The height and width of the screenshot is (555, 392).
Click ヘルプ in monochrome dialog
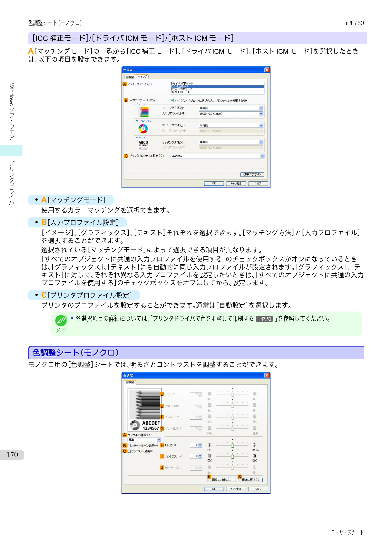(258, 489)
